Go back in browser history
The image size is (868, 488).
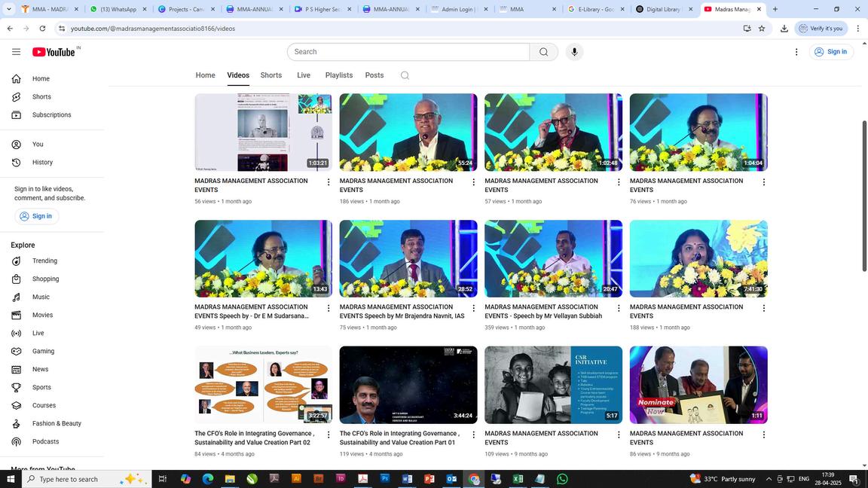click(10, 28)
